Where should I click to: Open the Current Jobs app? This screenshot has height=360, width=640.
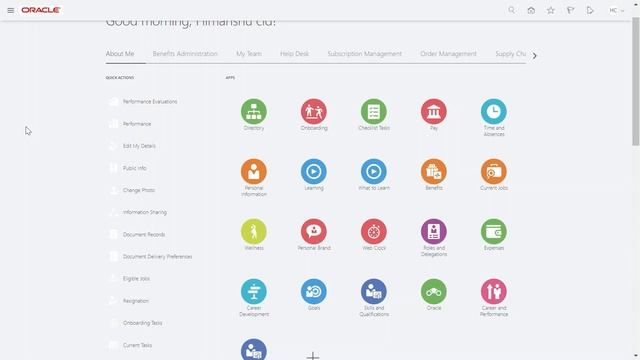pos(494,171)
